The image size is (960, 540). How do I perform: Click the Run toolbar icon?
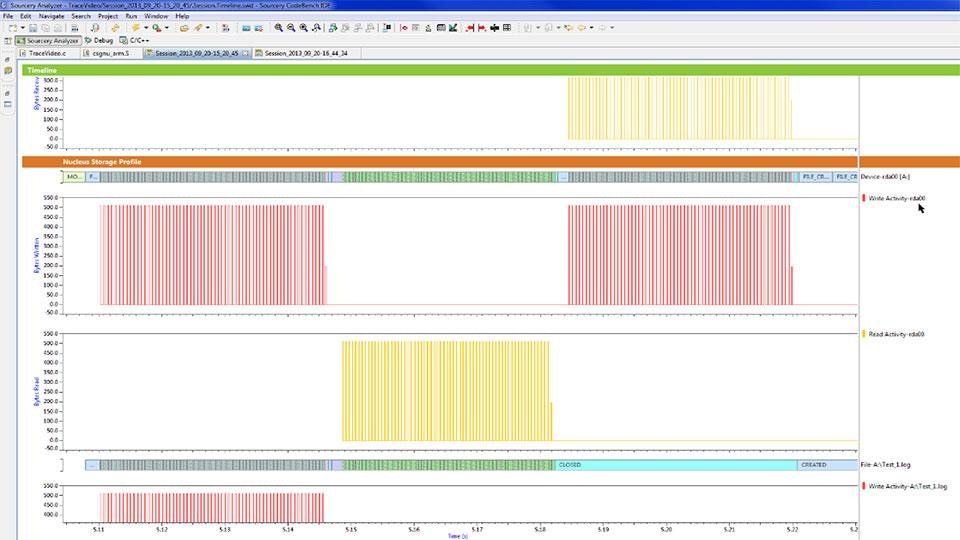(157, 28)
